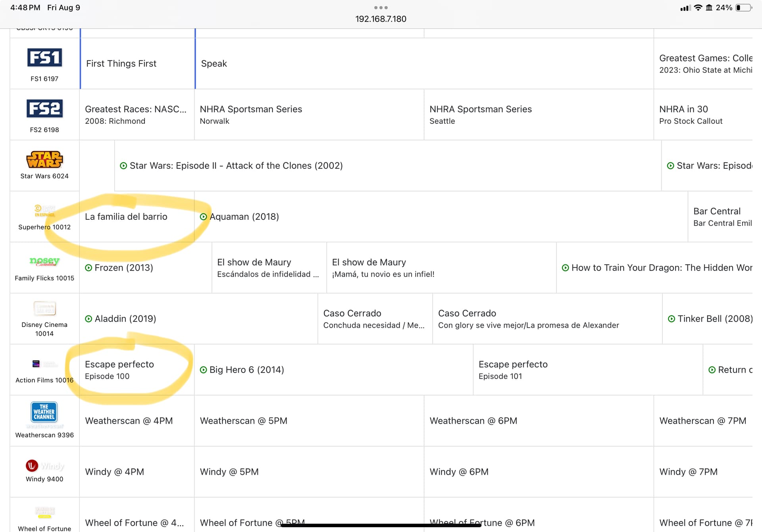The image size is (762, 532).
Task: Click the nosey Family Flicks logo
Action: tap(44, 261)
